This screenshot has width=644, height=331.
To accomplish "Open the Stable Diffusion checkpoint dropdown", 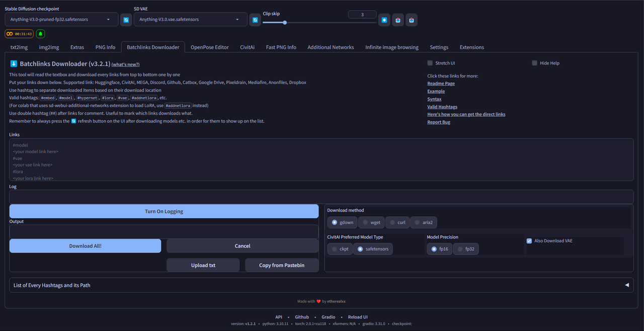I will [61, 20].
